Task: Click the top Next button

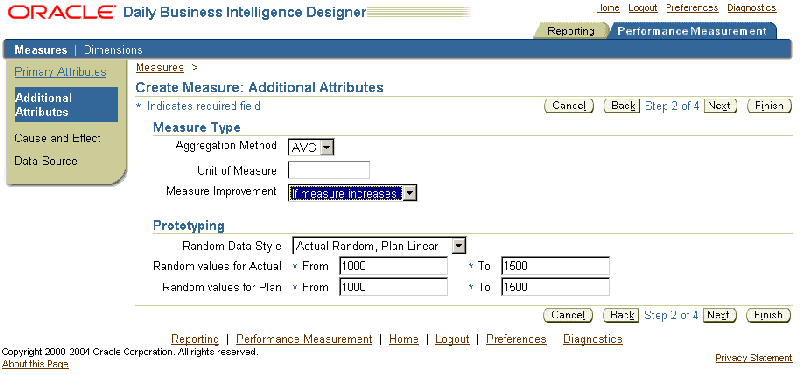Action: (720, 106)
